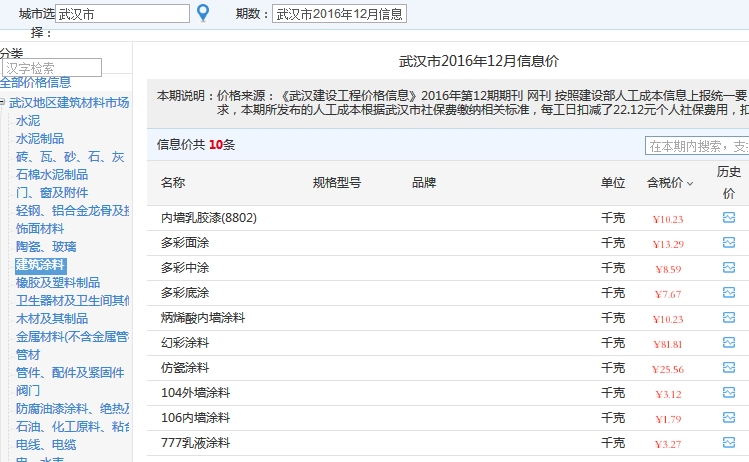The width and height of the screenshot is (749, 462).
Task: Click the ¥25.56 price value
Action: (x=668, y=369)
